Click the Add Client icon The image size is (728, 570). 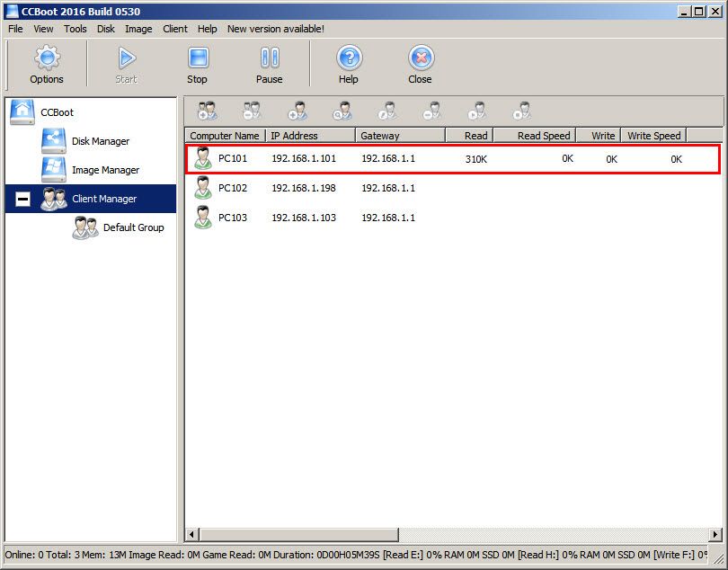tap(297, 111)
